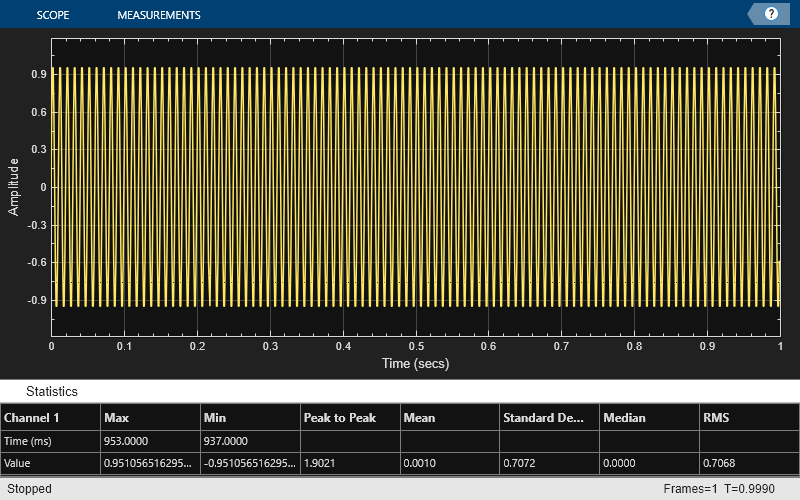Image resolution: width=800 pixels, height=500 pixels.
Task: Select the RMS column header
Action: [717, 417]
